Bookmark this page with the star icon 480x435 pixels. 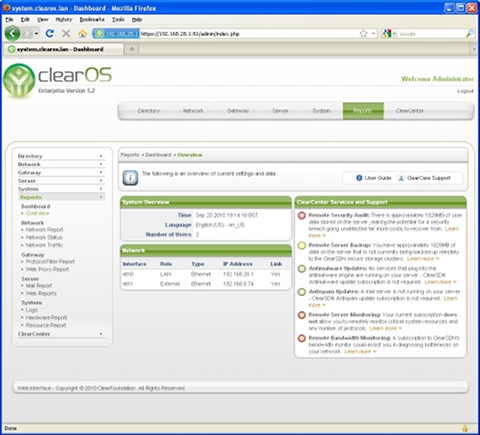[363, 33]
